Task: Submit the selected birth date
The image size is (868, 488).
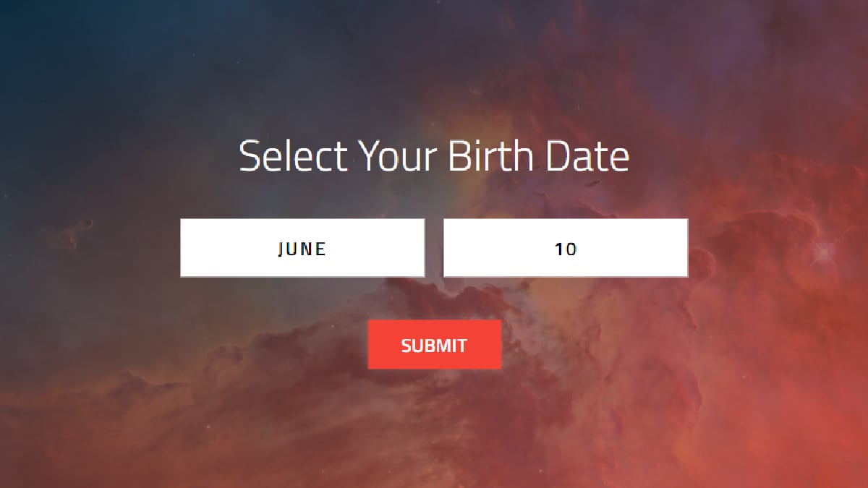Action: tap(434, 345)
